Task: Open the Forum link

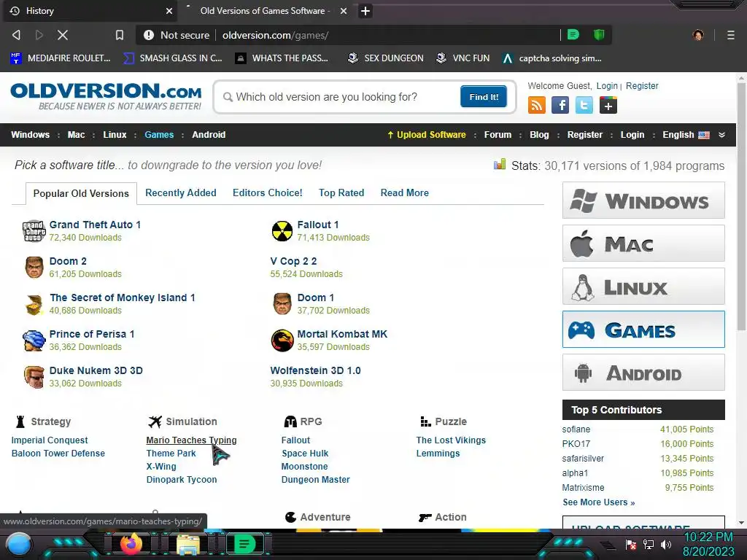Action: tap(498, 135)
